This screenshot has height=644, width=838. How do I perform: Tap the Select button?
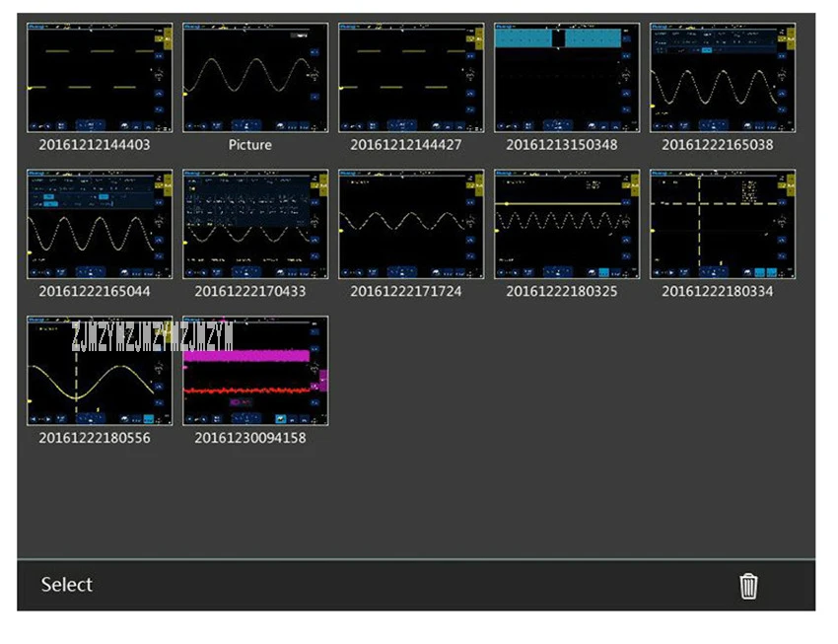click(67, 585)
